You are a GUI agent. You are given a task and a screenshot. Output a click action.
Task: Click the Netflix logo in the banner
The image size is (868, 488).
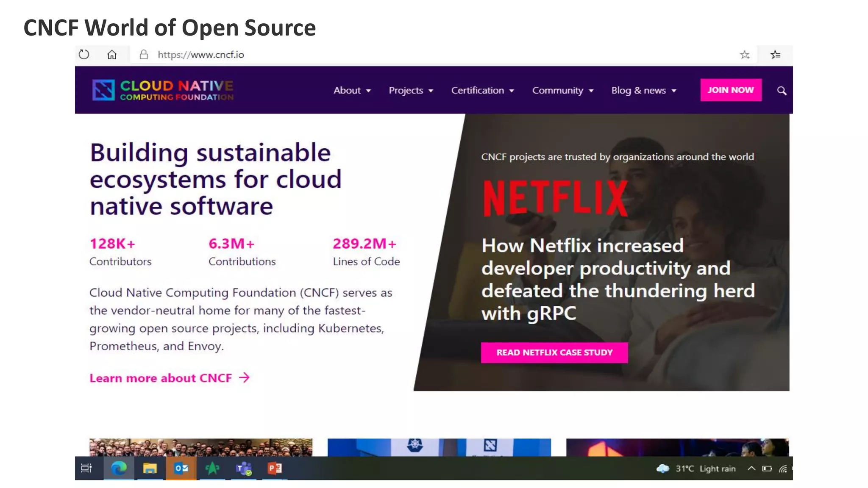[x=555, y=198]
